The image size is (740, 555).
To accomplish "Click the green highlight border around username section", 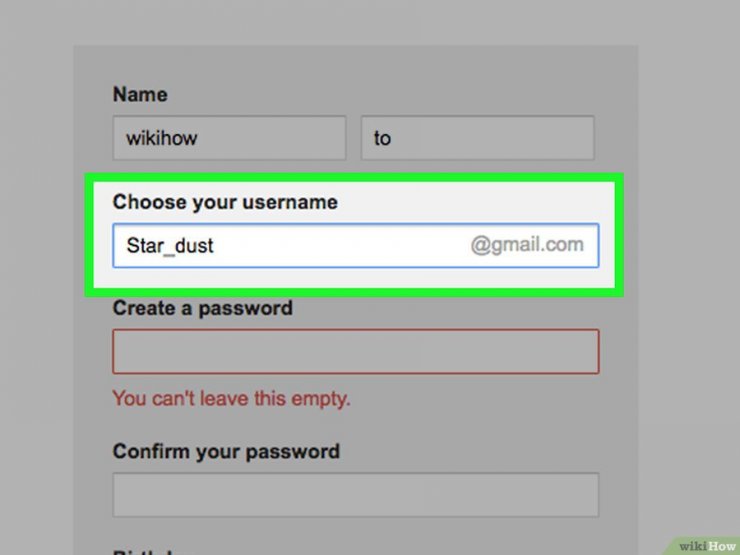I will pyautogui.click(x=354, y=178).
